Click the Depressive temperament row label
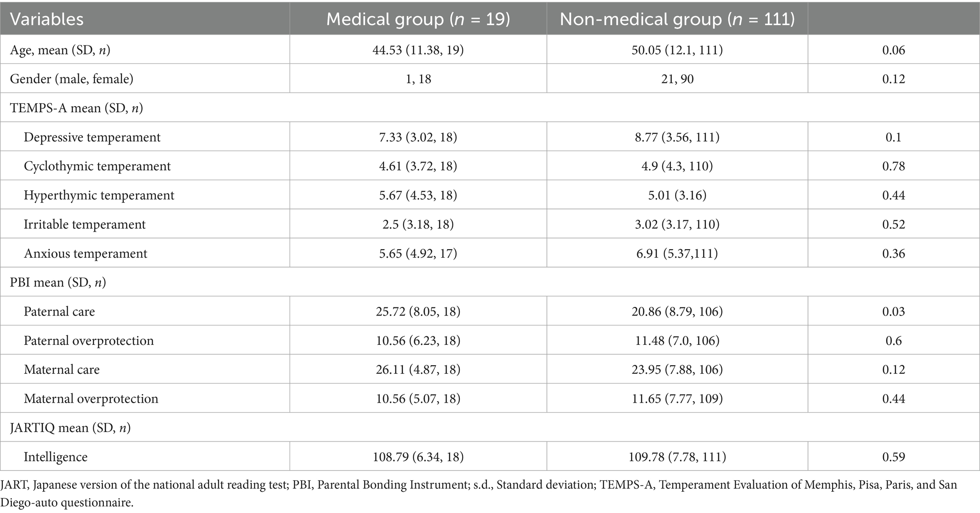 point(92,137)
